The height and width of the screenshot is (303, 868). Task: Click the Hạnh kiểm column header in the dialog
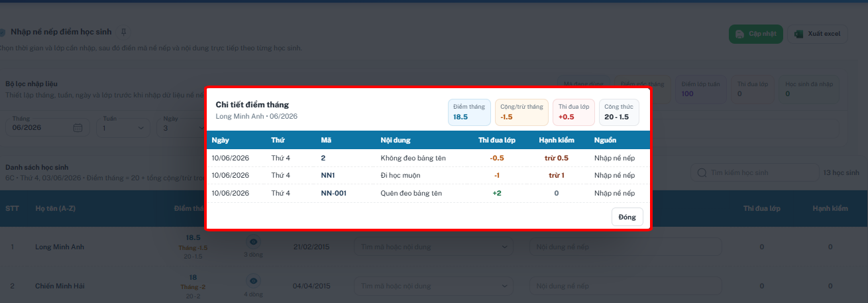click(x=556, y=140)
